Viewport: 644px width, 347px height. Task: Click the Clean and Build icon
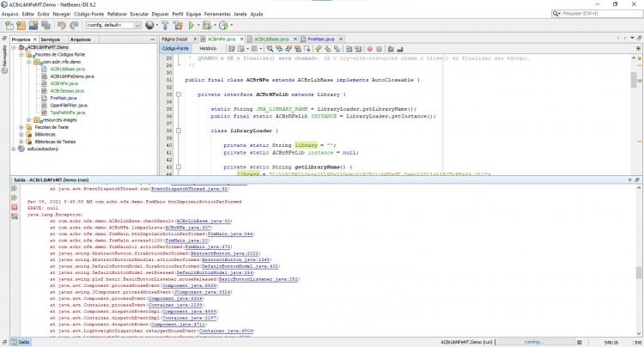point(178,26)
